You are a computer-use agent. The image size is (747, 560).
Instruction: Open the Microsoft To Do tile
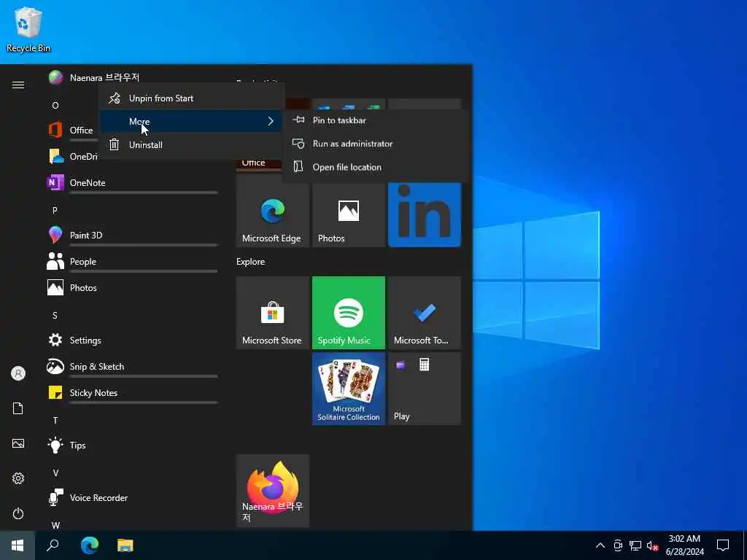click(425, 313)
